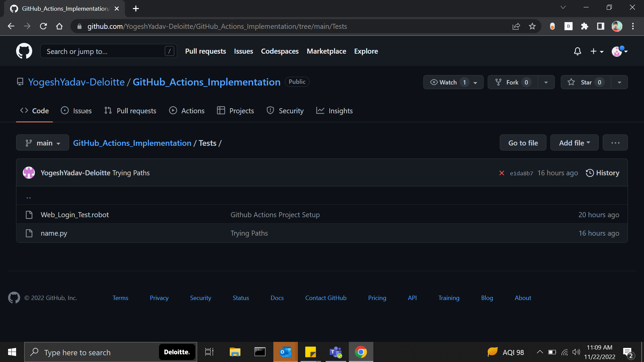Open the Chrome three-dot menu
Screen dimensions: 644x362
[633, 26]
